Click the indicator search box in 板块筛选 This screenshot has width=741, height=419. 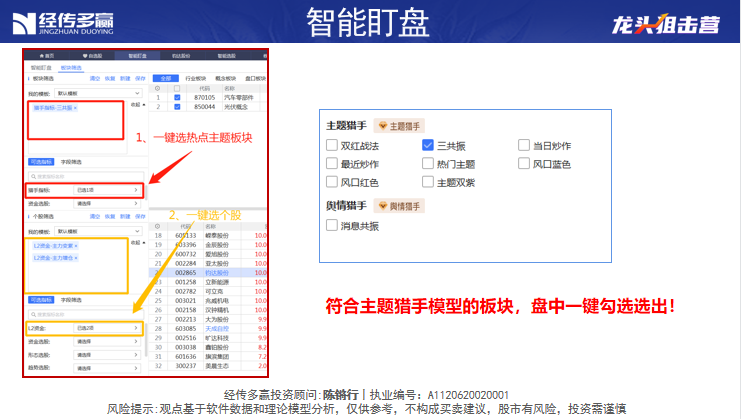(x=86, y=177)
